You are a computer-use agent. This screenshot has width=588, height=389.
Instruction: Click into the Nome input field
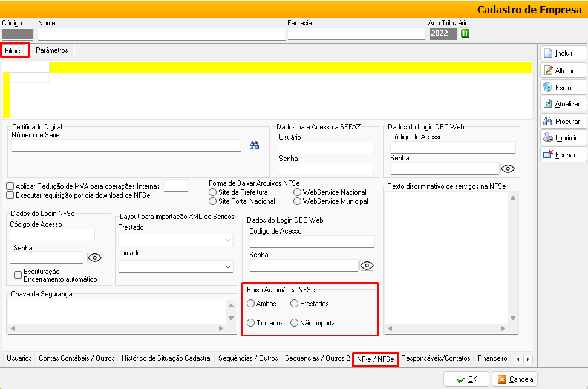[x=161, y=34]
